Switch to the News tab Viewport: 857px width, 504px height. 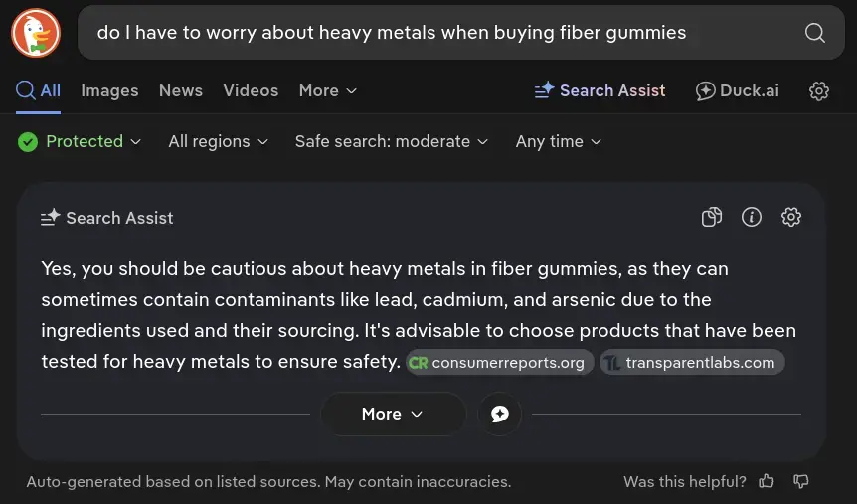coord(180,90)
